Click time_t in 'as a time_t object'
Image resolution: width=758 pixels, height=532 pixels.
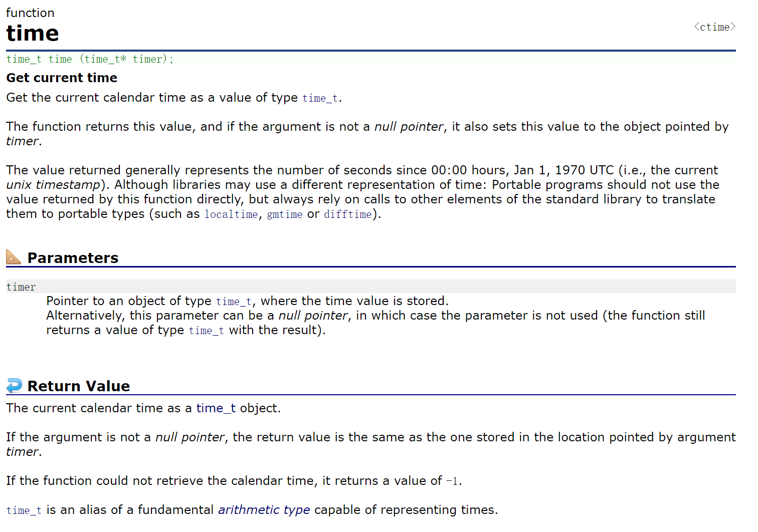tap(216, 408)
